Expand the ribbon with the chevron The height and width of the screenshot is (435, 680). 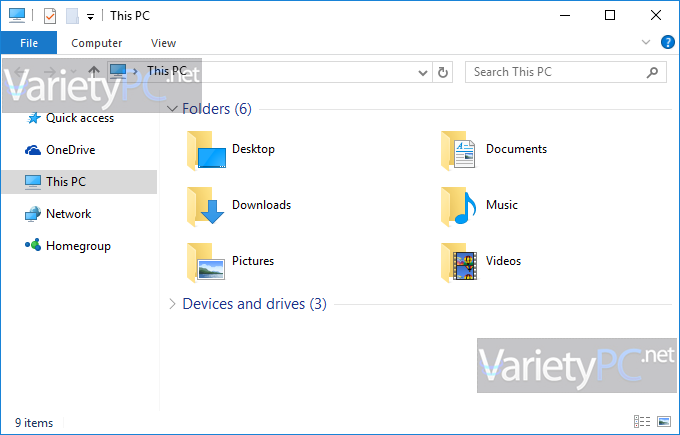[646, 42]
